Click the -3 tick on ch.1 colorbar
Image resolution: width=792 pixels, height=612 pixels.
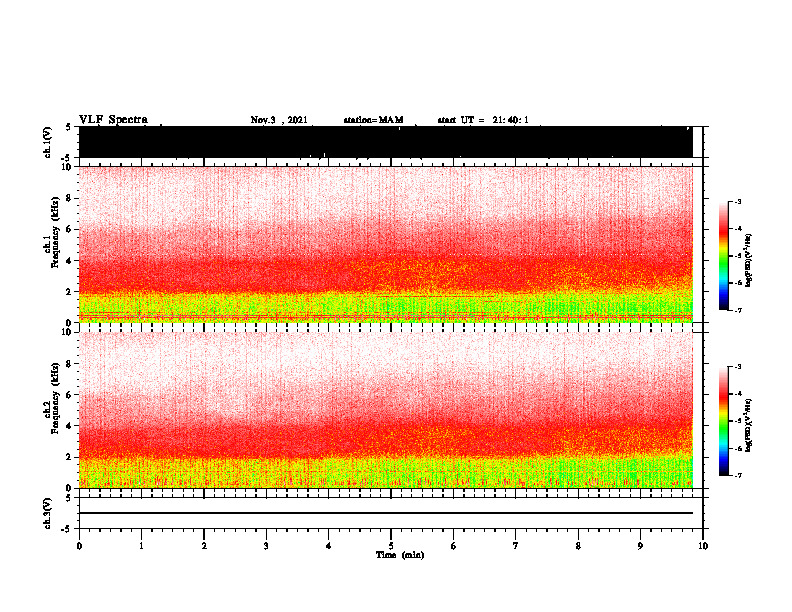(x=738, y=201)
